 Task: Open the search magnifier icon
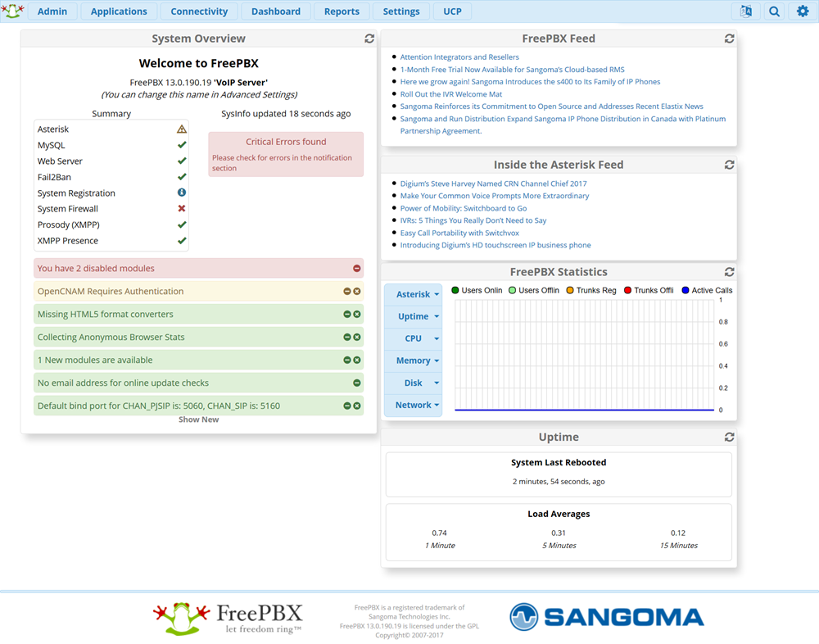point(774,11)
